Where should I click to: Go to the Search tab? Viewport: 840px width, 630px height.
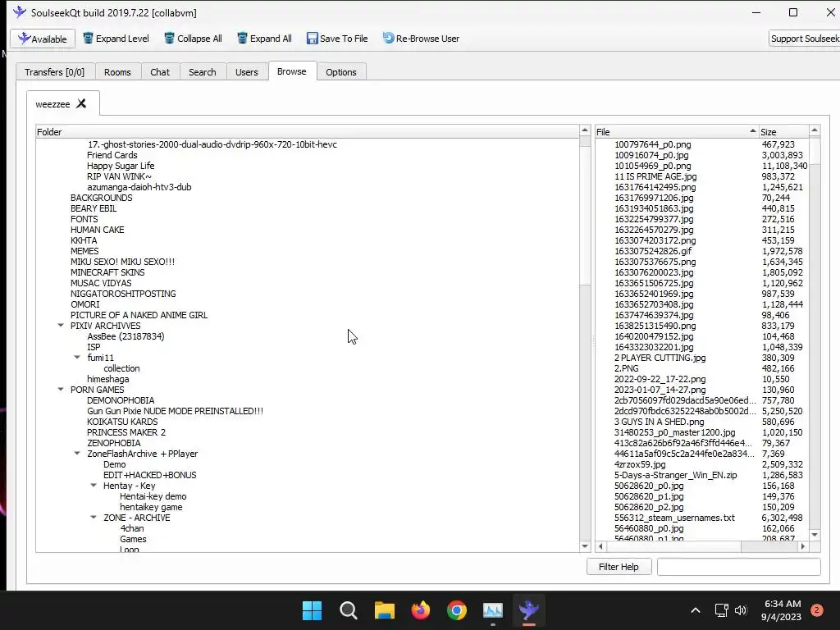pyautogui.click(x=202, y=72)
